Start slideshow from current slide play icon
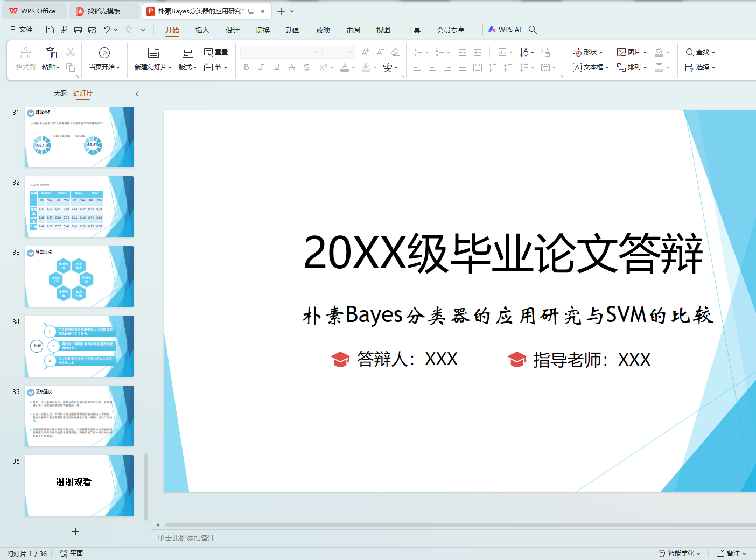The image size is (756, 560). (104, 53)
